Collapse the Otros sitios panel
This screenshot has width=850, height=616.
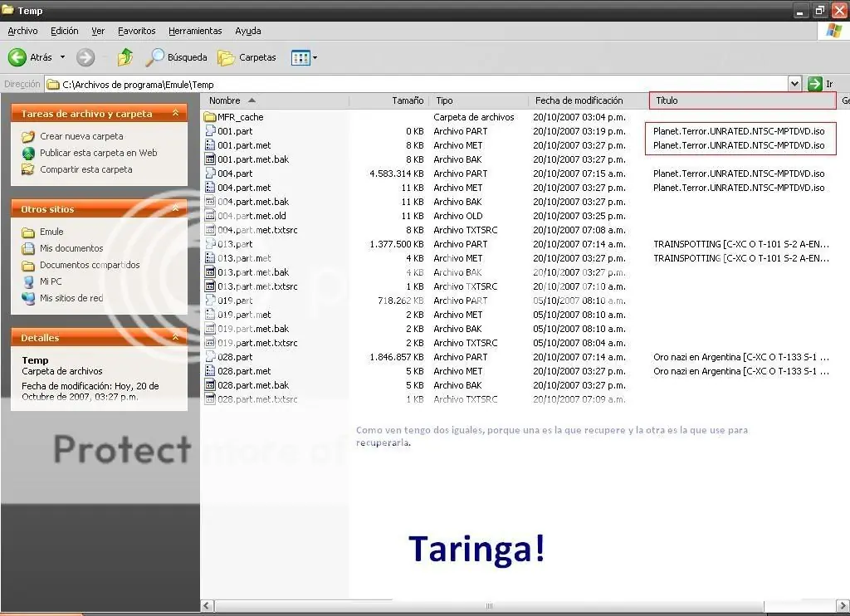click(175, 208)
